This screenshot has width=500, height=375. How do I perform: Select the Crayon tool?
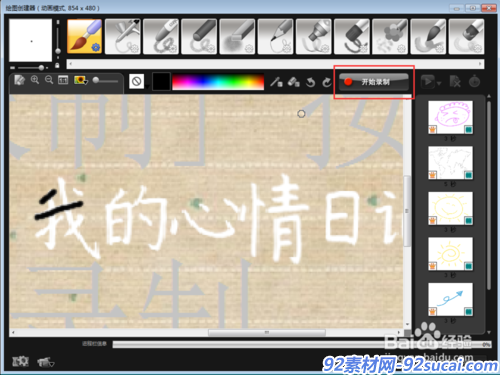tap(161, 36)
